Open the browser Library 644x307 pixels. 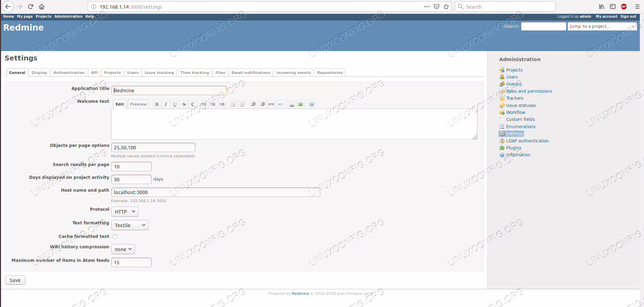tap(602, 7)
